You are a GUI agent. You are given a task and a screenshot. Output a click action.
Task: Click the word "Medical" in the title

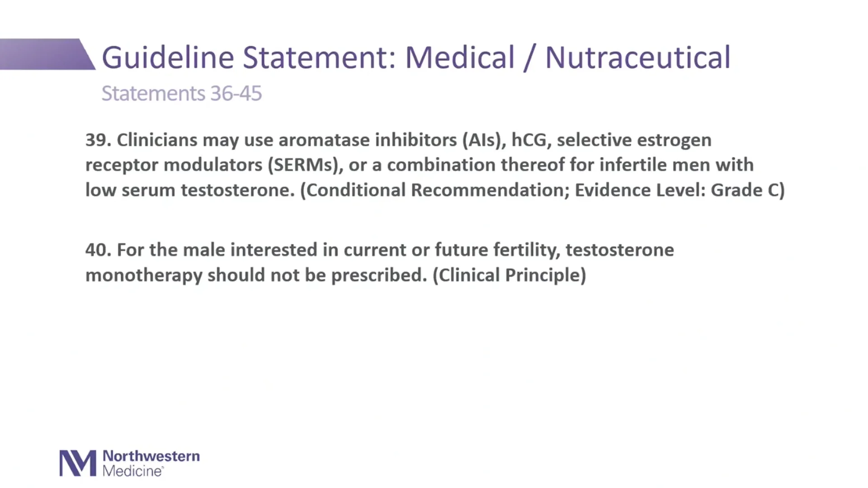point(460,57)
